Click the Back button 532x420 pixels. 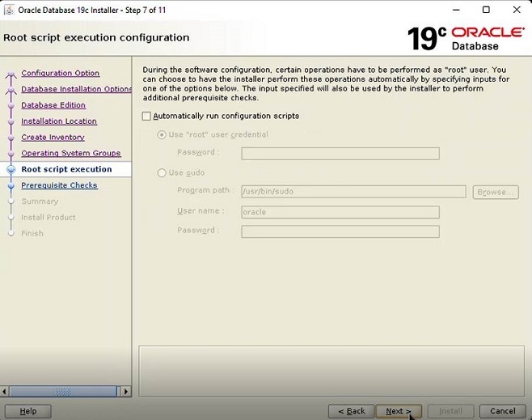point(351,411)
